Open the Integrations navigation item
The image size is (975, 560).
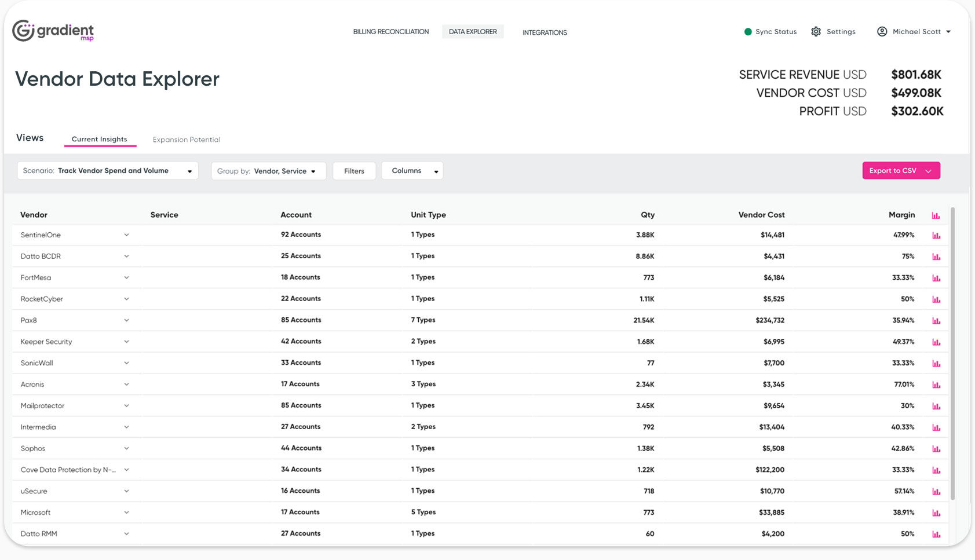[545, 32]
